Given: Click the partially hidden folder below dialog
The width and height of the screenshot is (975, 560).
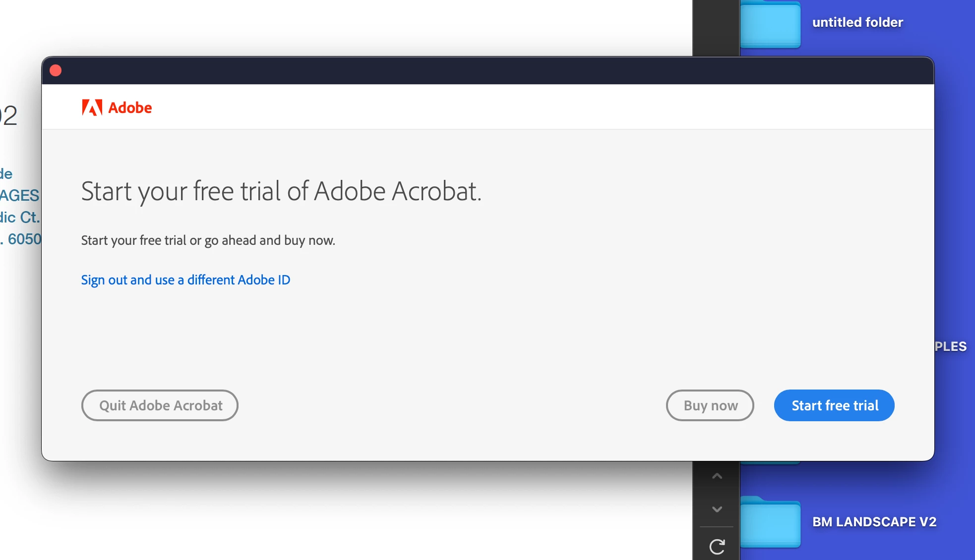Looking at the screenshot, I should coord(770,463).
